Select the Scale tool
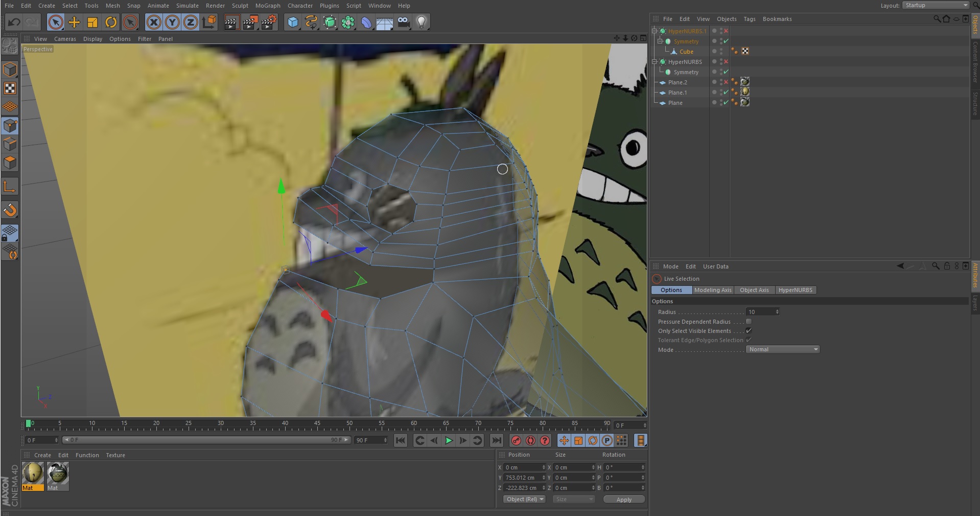The width and height of the screenshot is (980, 516). point(92,22)
